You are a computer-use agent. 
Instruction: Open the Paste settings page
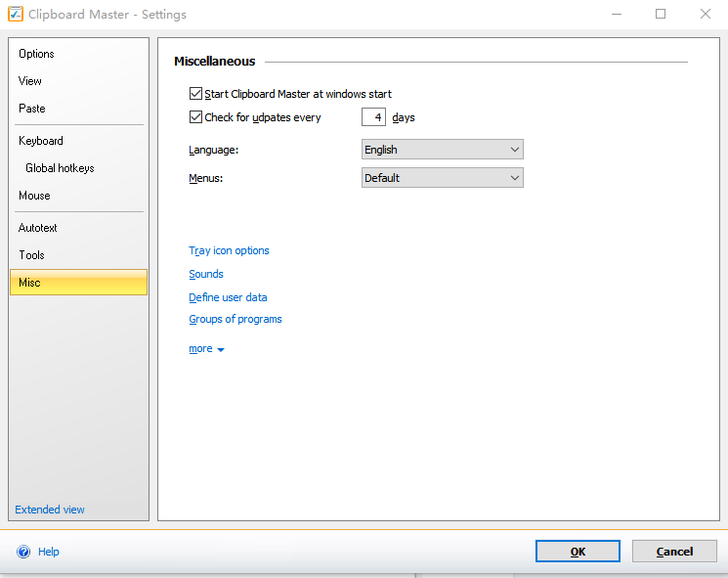tap(31, 109)
